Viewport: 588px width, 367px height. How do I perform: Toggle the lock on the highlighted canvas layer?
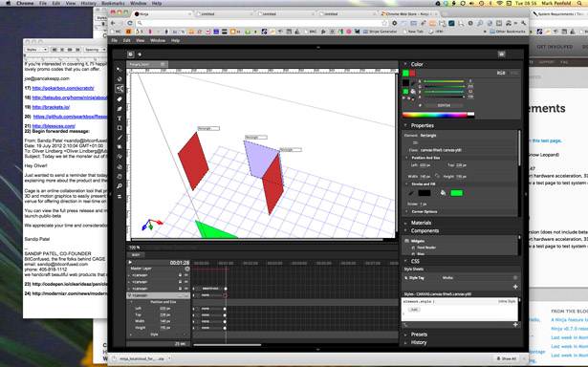[x=180, y=295]
